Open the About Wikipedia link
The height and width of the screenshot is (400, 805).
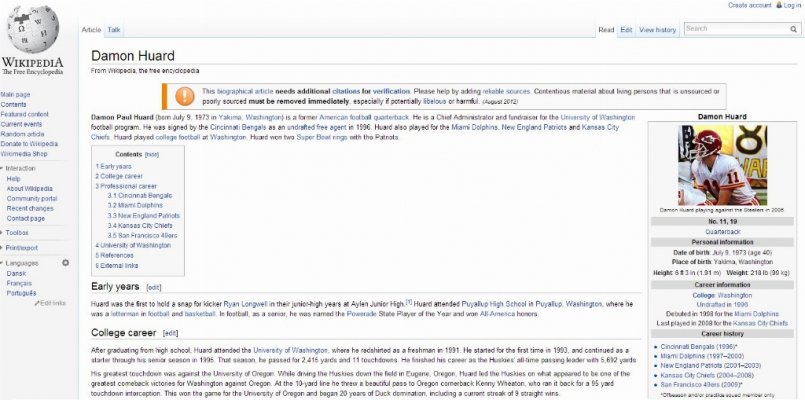pyautogui.click(x=29, y=188)
